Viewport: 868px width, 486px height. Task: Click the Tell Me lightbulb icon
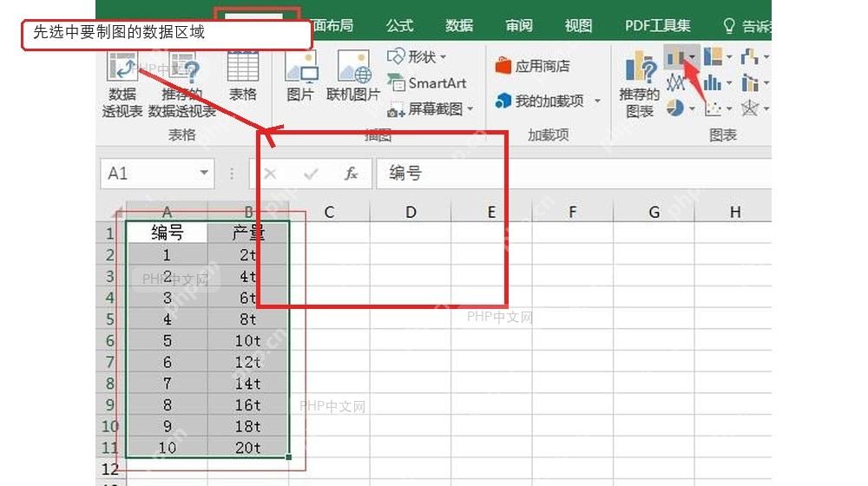point(729,25)
